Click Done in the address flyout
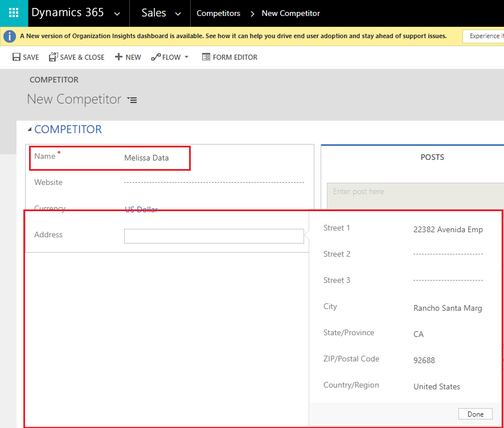Screen dimensions: 504x428 [x=476, y=414]
